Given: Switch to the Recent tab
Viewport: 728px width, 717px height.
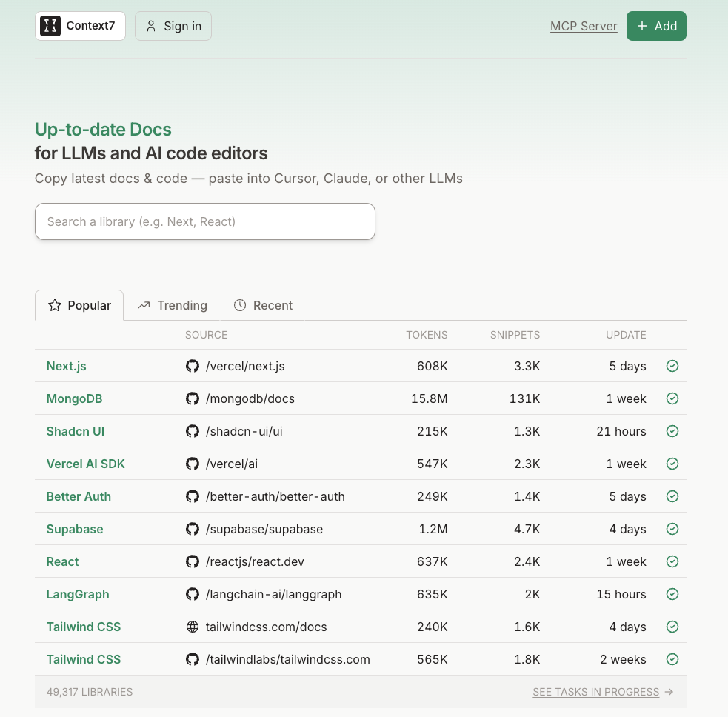Looking at the screenshot, I should (263, 305).
